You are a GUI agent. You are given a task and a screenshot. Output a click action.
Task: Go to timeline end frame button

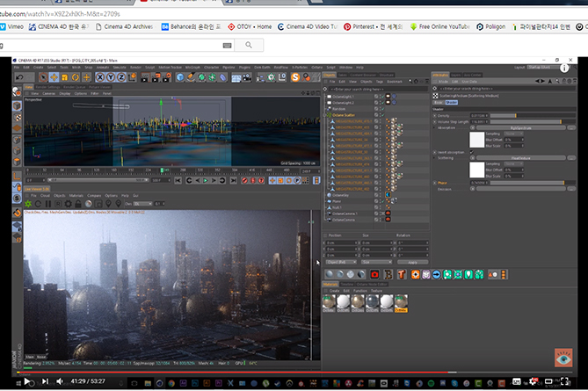pos(233,181)
